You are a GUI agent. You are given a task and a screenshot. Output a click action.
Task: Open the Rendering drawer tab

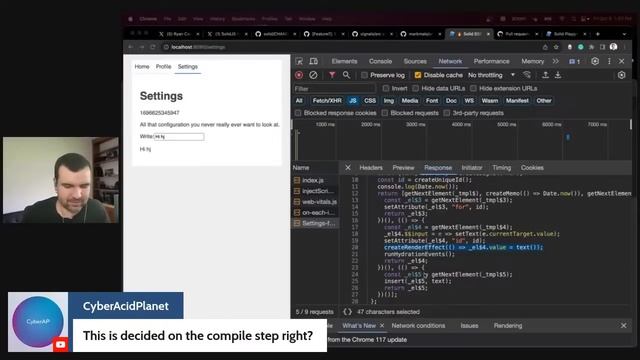pos(507,326)
